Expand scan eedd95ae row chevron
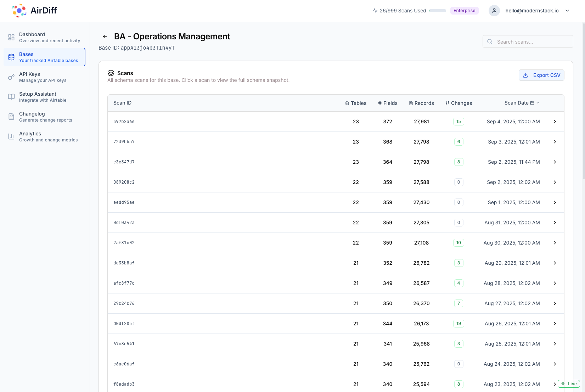This screenshot has width=585, height=392. (555, 202)
